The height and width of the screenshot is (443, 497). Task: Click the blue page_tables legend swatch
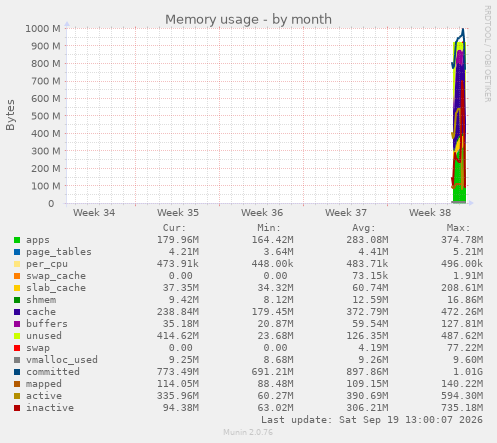coord(17,252)
